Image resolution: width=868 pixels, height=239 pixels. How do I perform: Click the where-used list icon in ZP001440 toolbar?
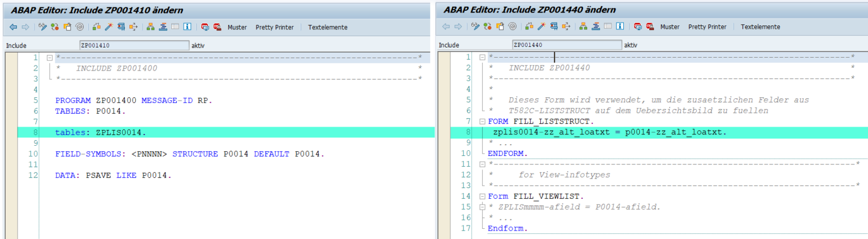(x=554, y=27)
